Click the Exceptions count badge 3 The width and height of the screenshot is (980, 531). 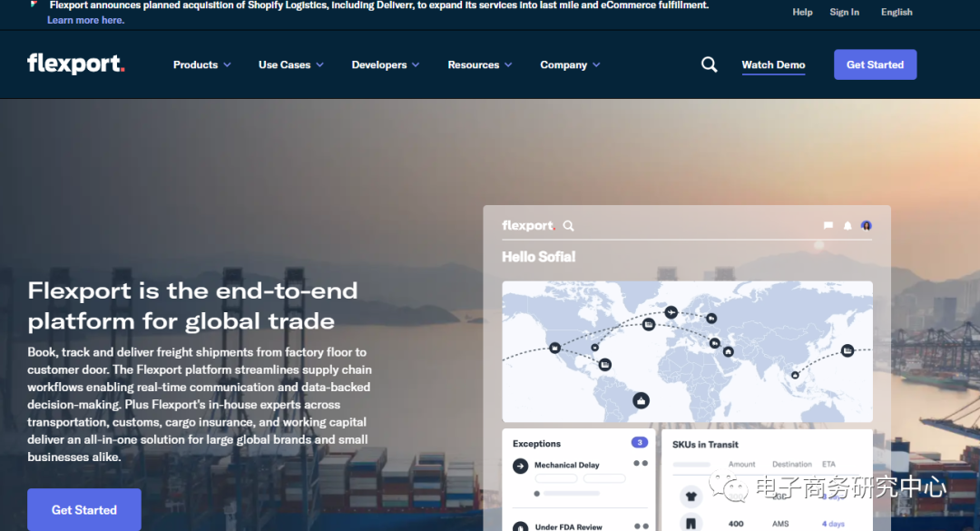coord(639,443)
